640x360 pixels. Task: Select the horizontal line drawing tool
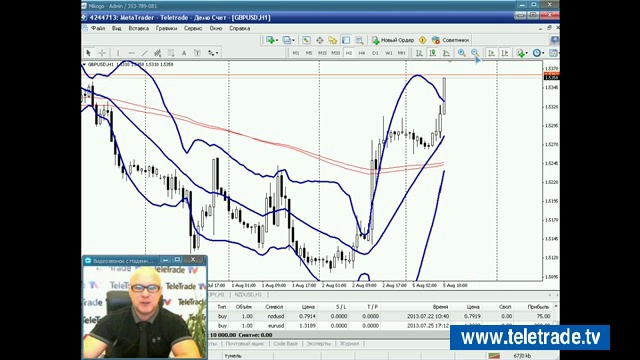click(131, 53)
